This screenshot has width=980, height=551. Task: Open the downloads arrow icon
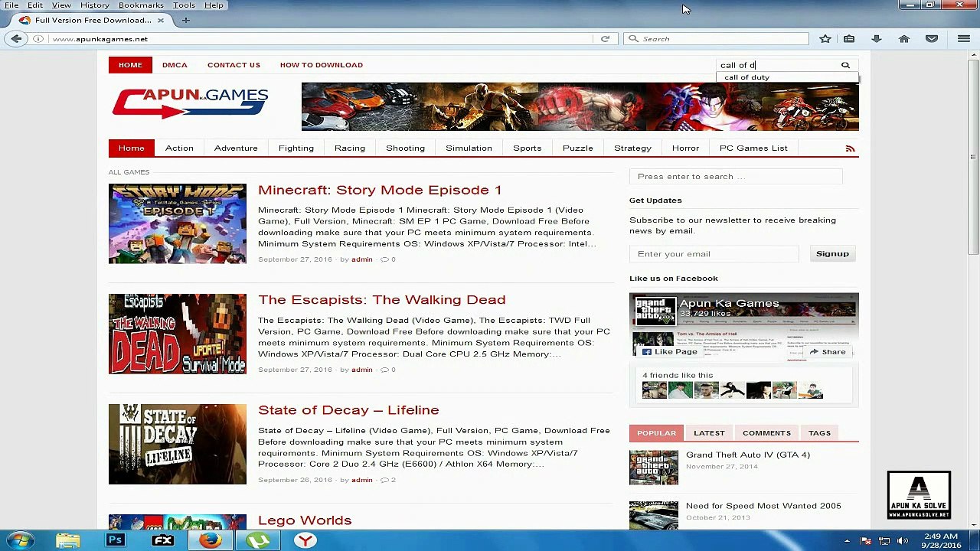877,38
